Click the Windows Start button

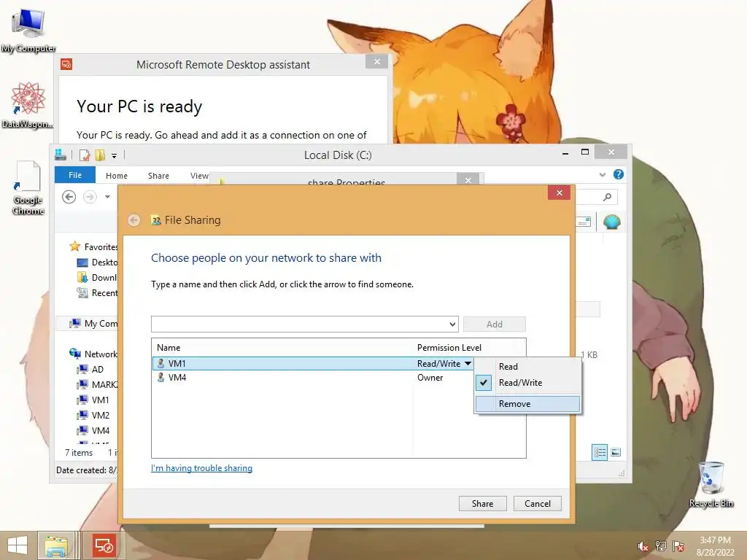tap(18, 545)
